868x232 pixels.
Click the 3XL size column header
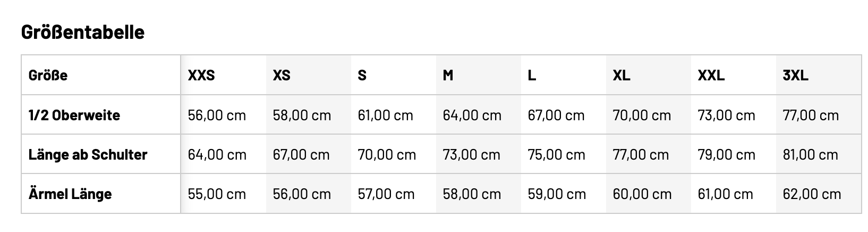(795, 76)
